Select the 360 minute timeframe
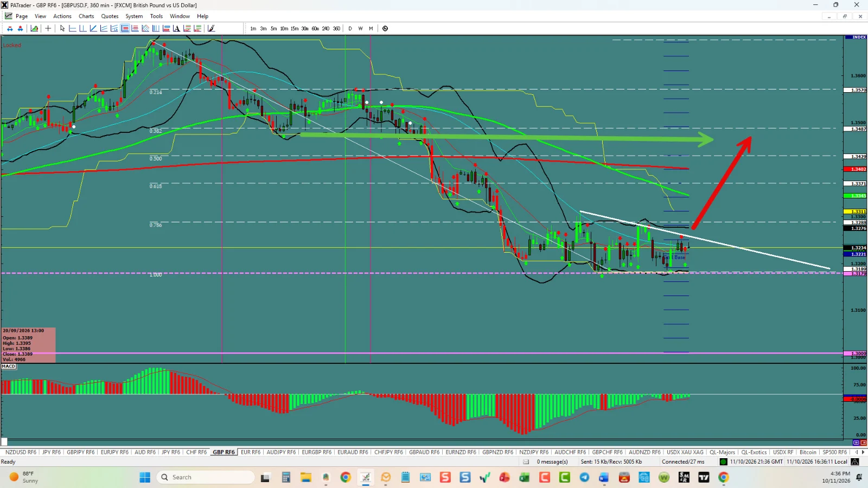Viewport: 868px width, 488px height. tap(336, 29)
